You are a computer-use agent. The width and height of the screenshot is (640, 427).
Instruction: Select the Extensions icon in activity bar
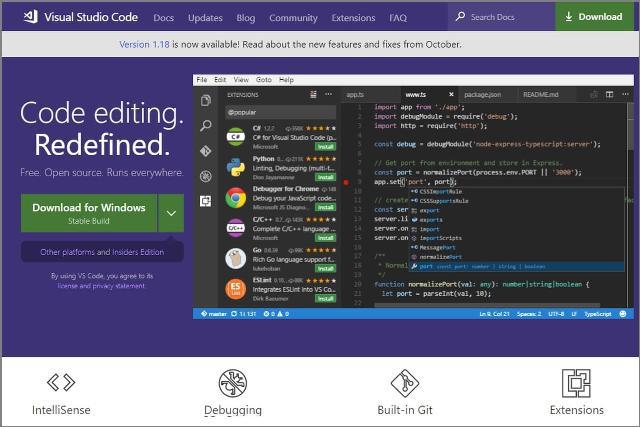[x=206, y=201]
